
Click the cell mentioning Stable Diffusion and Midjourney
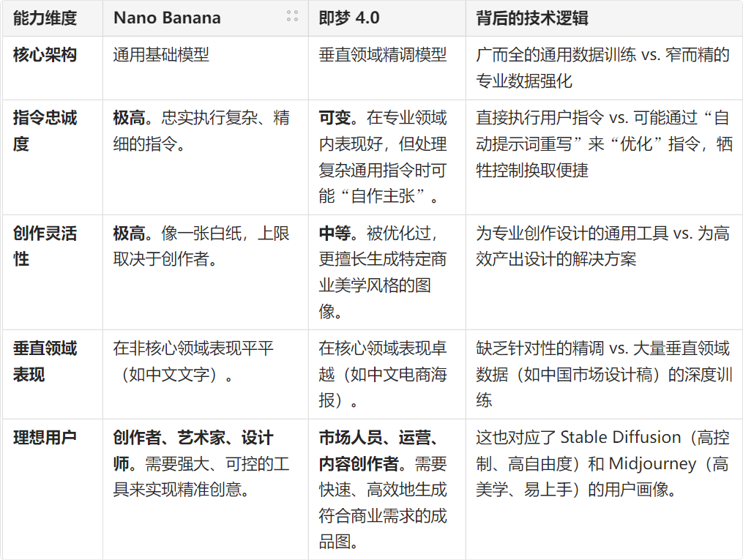604,489
